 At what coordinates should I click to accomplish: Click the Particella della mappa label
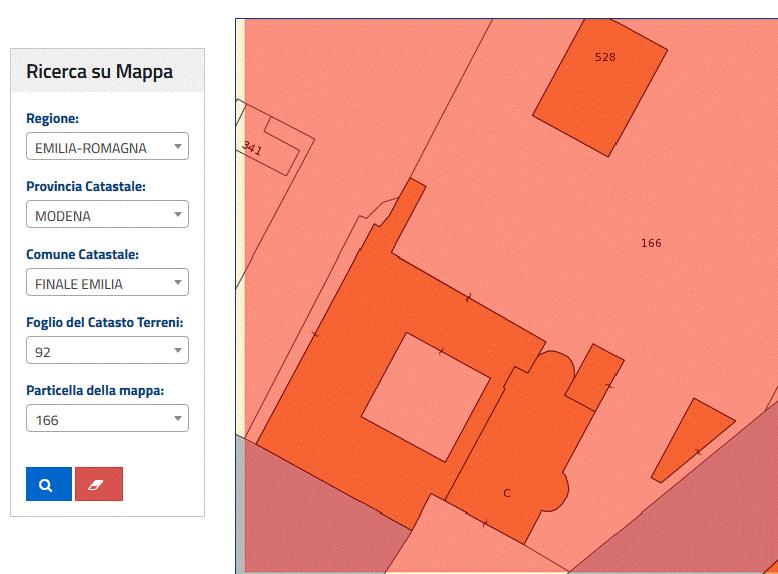tap(95, 390)
